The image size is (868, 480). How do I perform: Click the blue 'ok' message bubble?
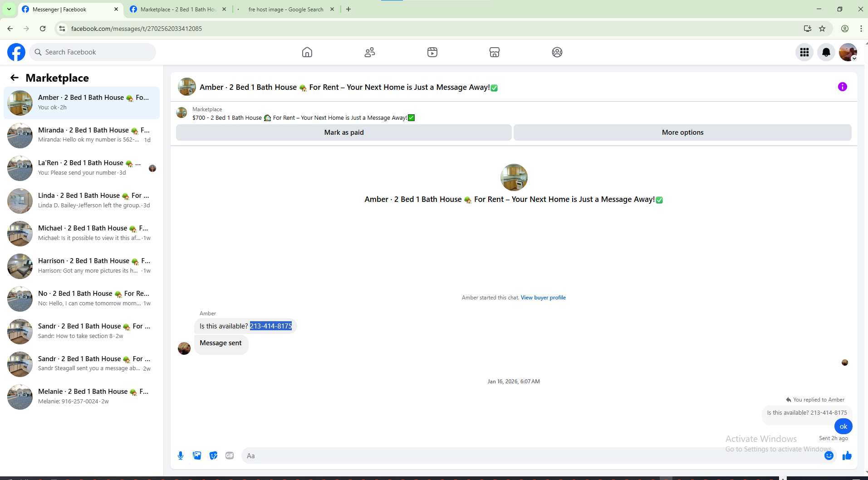click(843, 426)
